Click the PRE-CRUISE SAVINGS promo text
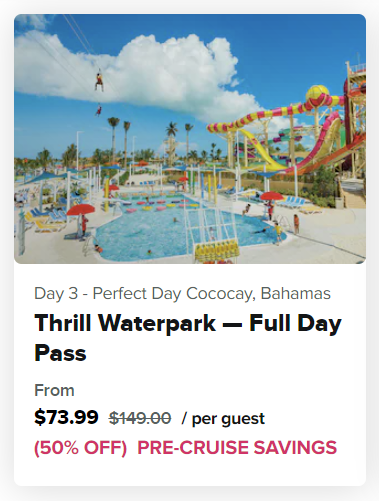The width and height of the screenshot is (379, 501). 237,447
